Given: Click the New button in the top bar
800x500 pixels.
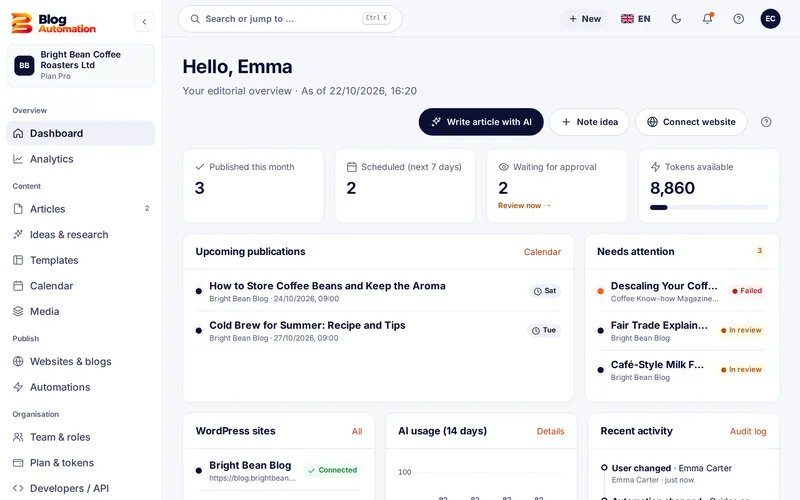Looking at the screenshot, I should 585,19.
